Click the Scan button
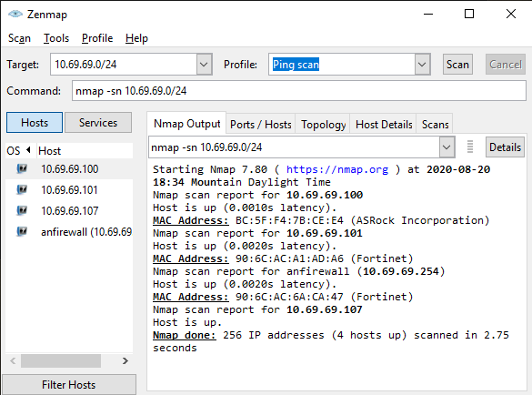The height and width of the screenshot is (395, 532). coord(457,65)
